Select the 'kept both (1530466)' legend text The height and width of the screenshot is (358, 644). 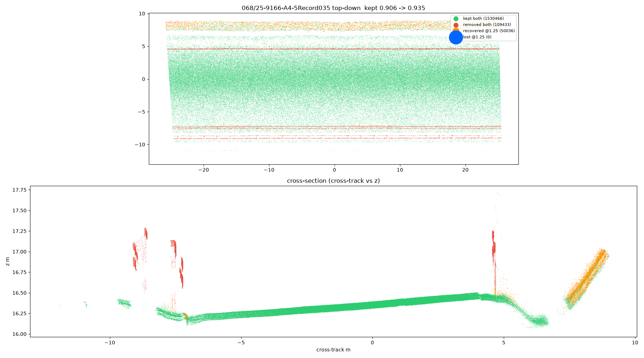tap(483, 19)
